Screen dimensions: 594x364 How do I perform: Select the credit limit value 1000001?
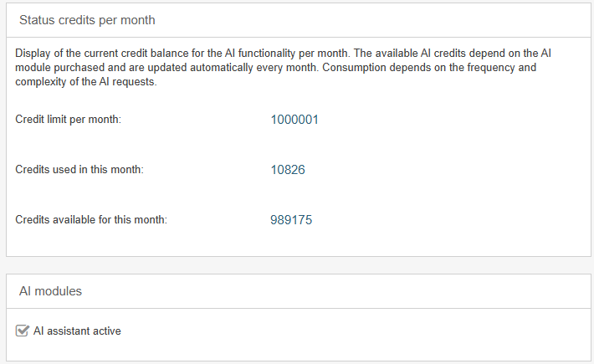(x=294, y=120)
